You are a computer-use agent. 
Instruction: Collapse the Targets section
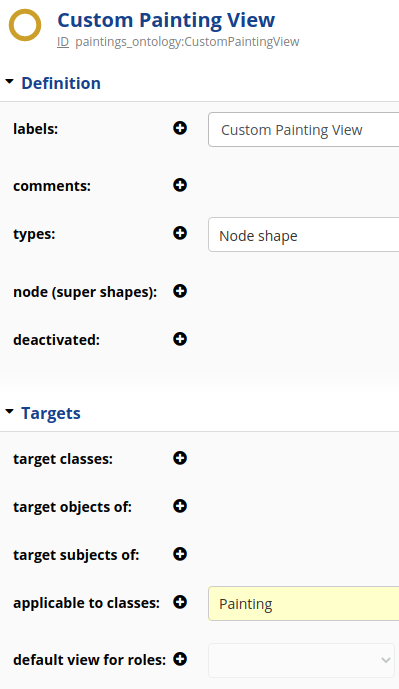pos(10,412)
